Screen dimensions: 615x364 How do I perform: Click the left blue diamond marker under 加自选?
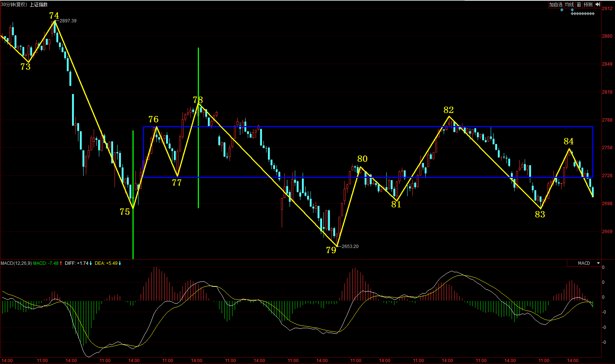click(562, 10)
